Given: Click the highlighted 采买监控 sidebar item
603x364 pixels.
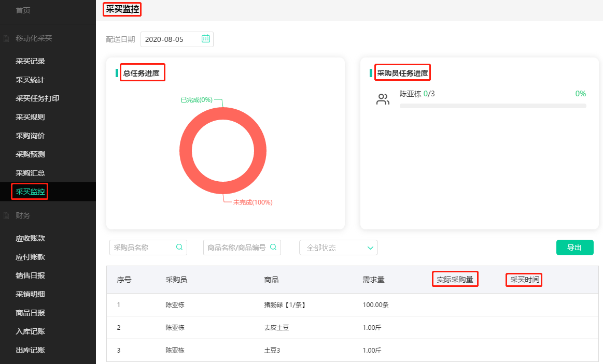Looking at the screenshot, I should (29, 192).
